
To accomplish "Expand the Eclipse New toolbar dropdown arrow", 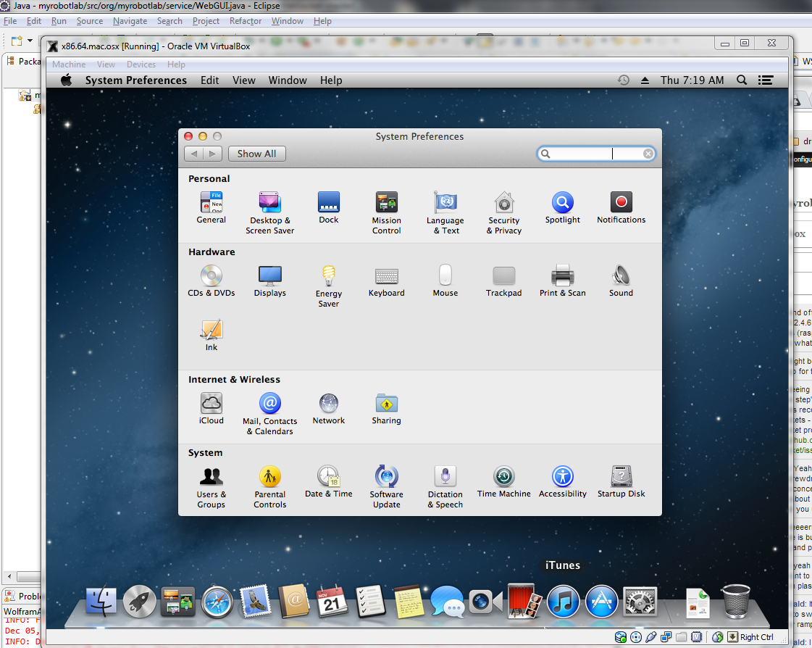I will click(x=30, y=41).
